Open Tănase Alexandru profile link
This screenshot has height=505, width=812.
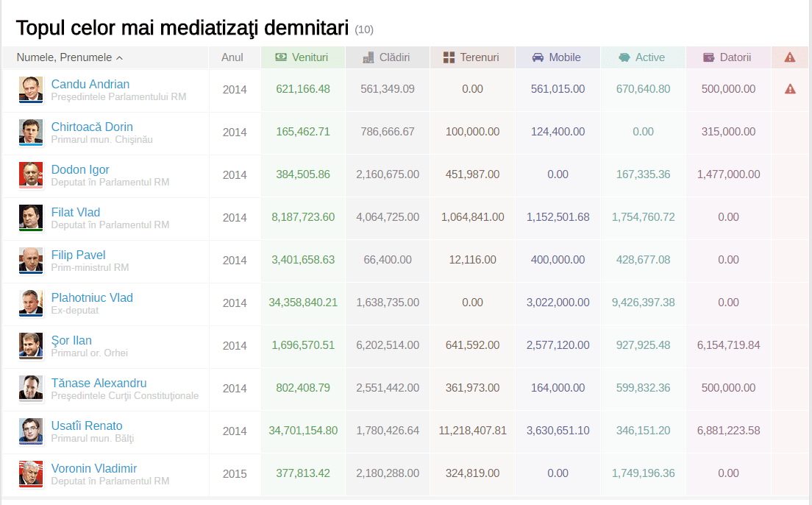click(99, 383)
